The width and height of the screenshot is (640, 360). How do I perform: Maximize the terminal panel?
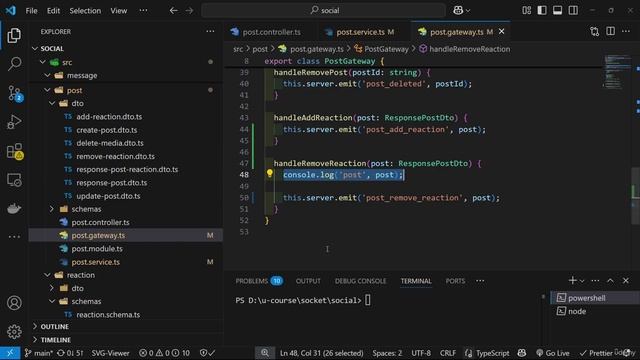point(610,280)
